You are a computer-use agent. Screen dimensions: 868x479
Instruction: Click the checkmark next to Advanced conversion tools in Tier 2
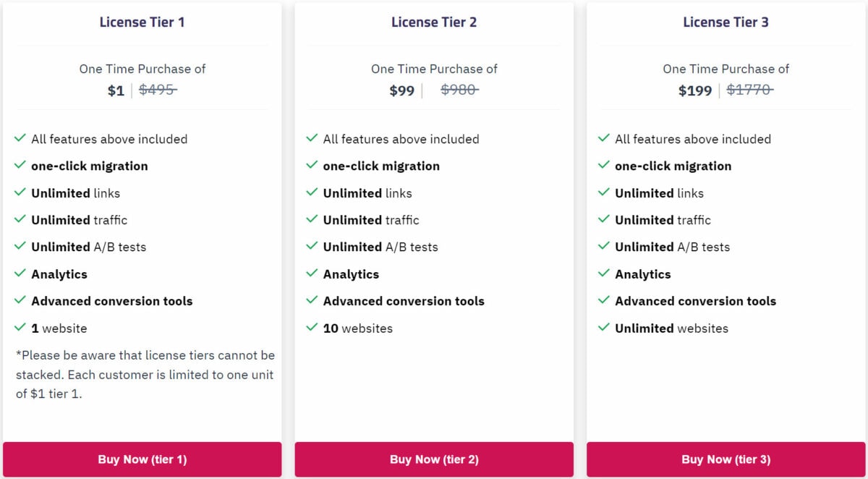(312, 301)
